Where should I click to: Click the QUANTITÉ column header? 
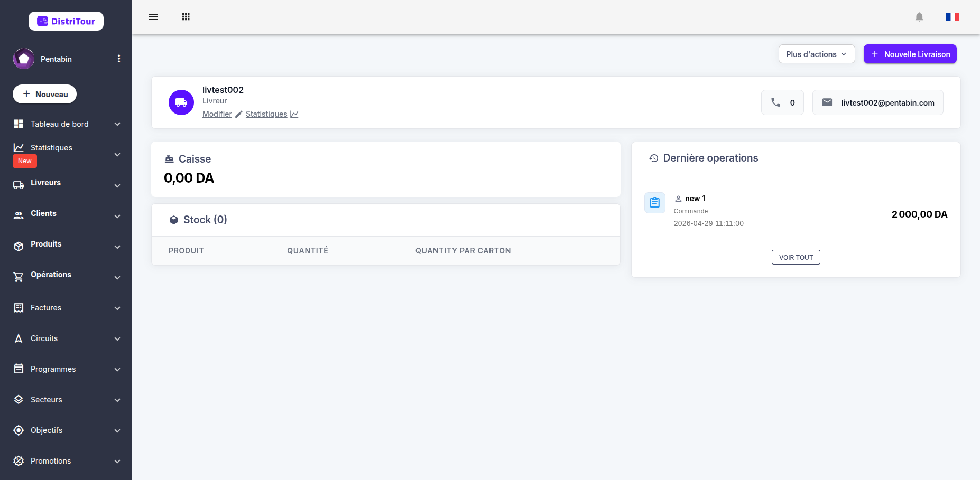308,251
